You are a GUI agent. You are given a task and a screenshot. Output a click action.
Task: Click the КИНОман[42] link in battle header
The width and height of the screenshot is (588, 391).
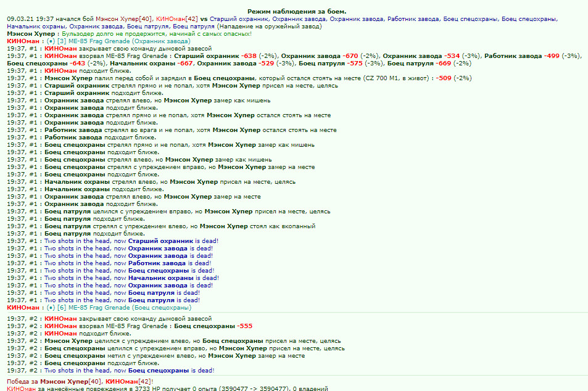point(177,19)
